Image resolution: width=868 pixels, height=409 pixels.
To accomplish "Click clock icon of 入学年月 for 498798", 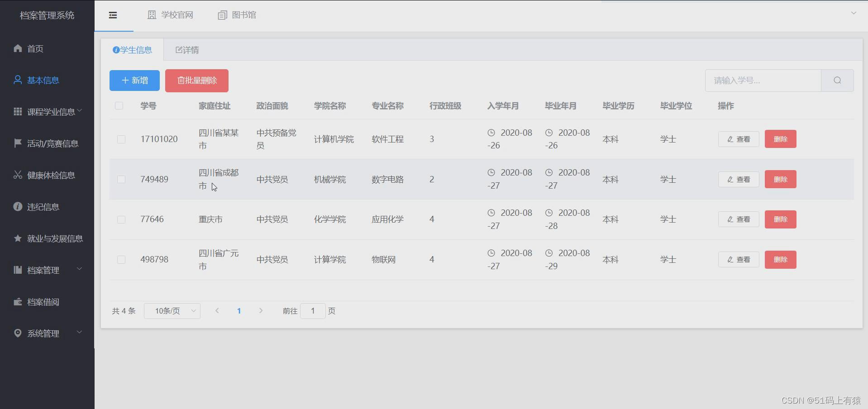I will (x=491, y=253).
